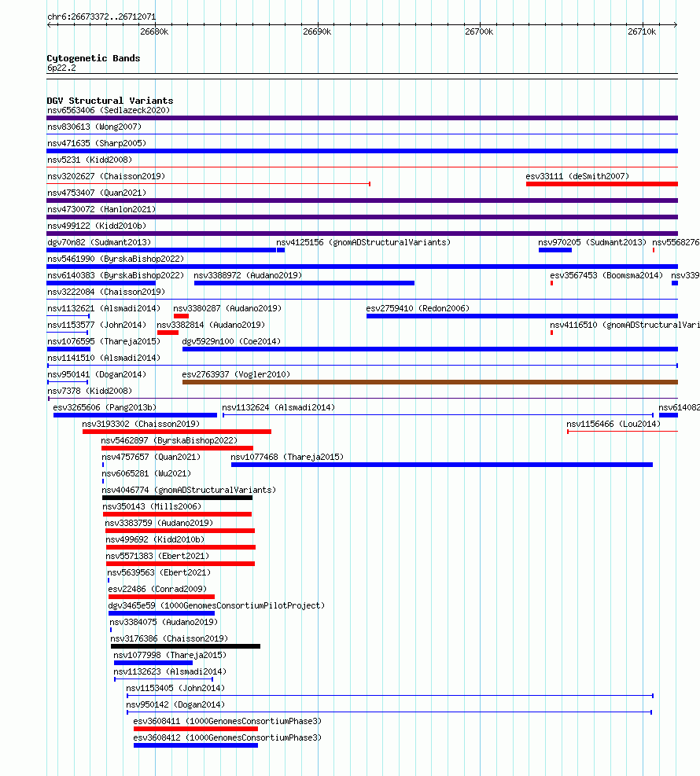700x776 pixels.
Task: Click esv2763937 (Vogler2010) brown bar
Action: point(429,382)
